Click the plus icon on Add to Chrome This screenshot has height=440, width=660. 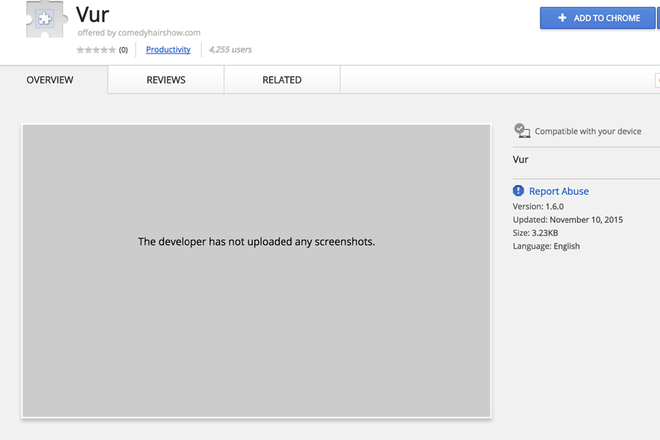click(x=562, y=18)
